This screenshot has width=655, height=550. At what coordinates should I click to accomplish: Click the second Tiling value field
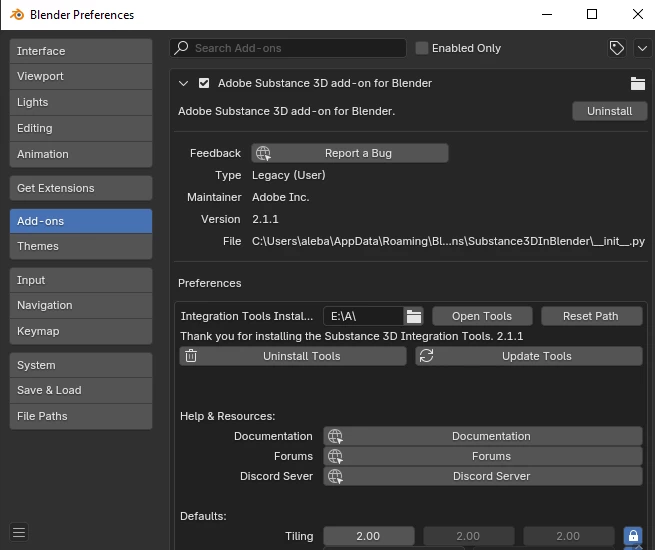tap(469, 536)
